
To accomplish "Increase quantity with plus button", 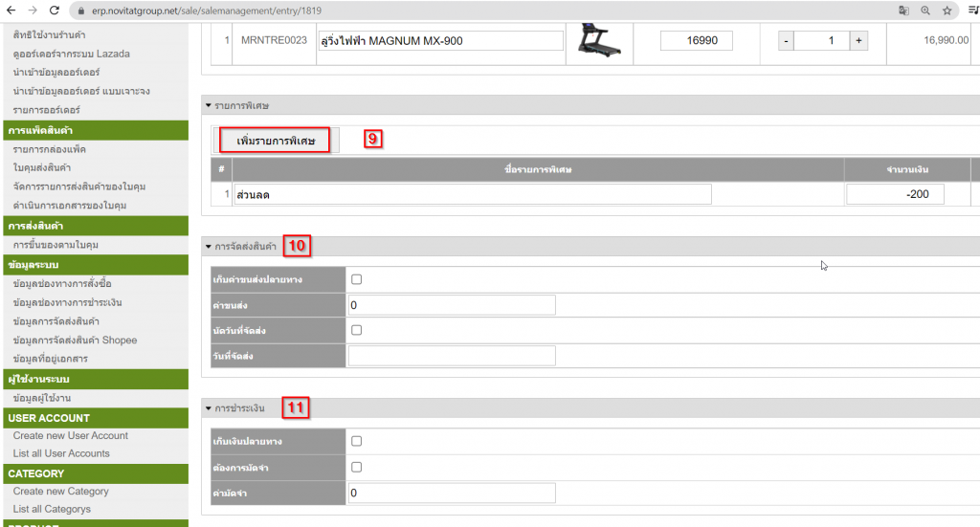I will (x=858, y=41).
